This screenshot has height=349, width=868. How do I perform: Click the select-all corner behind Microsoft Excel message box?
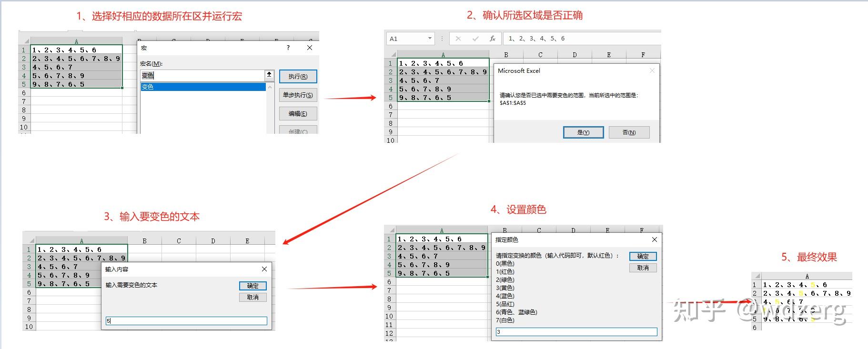(391, 54)
